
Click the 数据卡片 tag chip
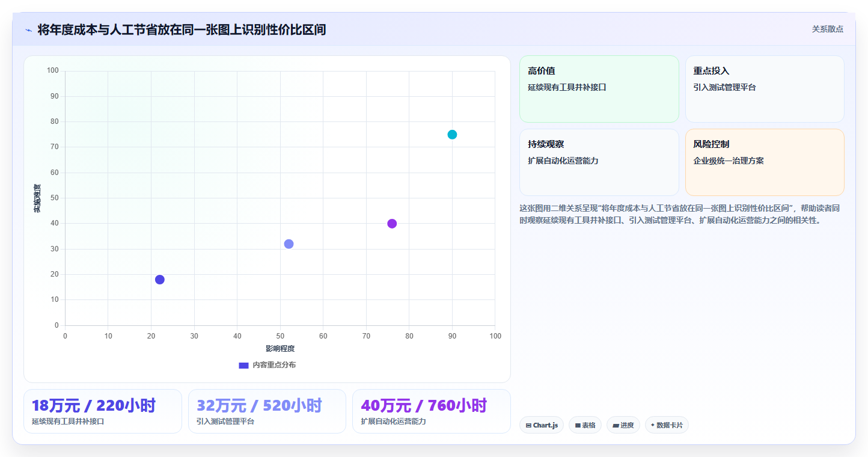(x=667, y=425)
